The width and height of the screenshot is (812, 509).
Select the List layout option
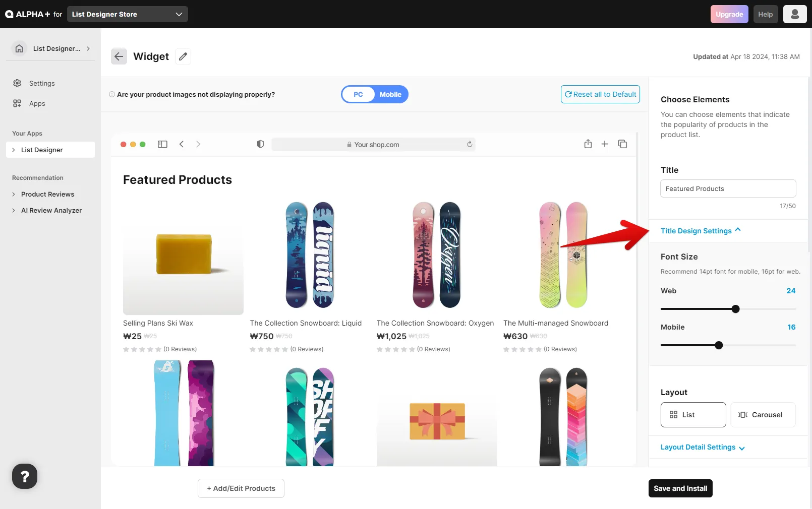pyautogui.click(x=693, y=415)
